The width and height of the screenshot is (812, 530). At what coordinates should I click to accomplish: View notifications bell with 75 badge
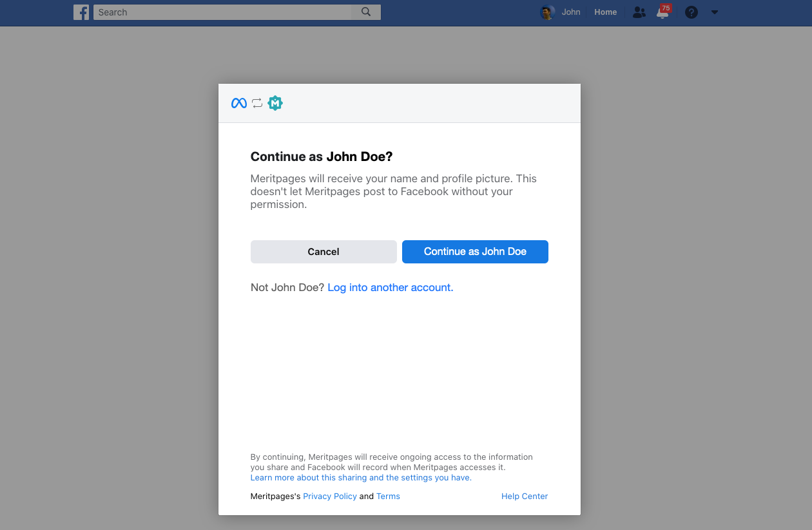tap(662, 13)
